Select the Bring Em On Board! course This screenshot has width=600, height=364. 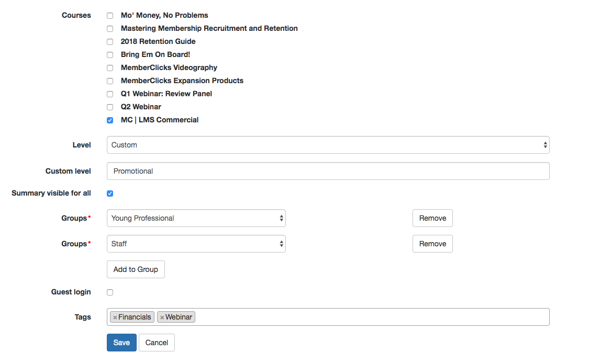point(110,55)
